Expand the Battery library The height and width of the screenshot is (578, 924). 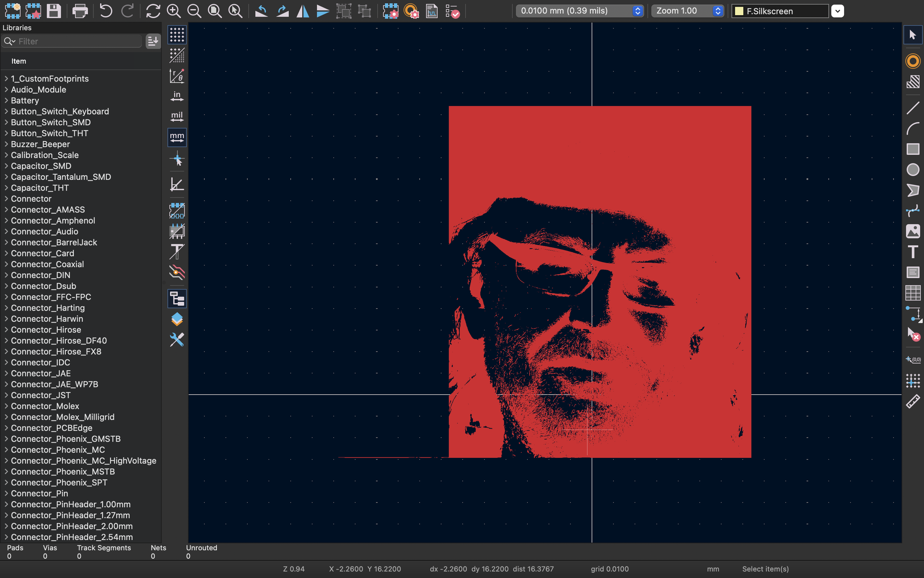[x=7, y=101]
